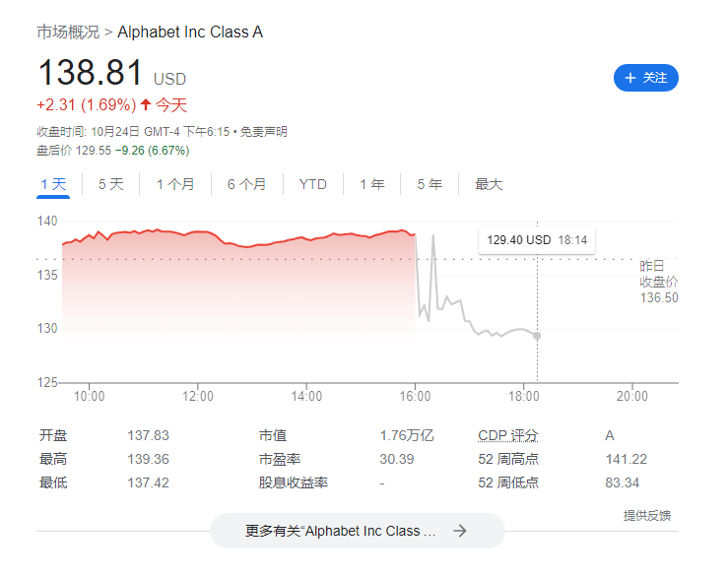
Task: Switch to the 1 个月 range tab
Action: [175, 184]
